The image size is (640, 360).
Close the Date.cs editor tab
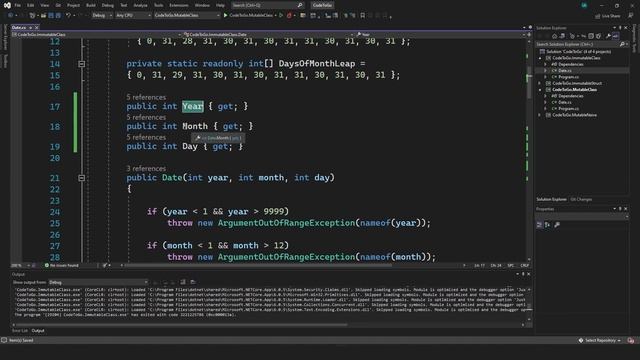pos(36,27)
